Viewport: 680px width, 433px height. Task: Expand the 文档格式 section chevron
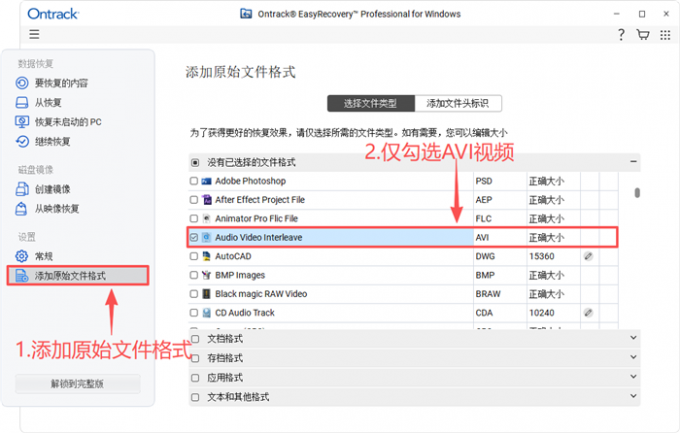pos(633,338)
